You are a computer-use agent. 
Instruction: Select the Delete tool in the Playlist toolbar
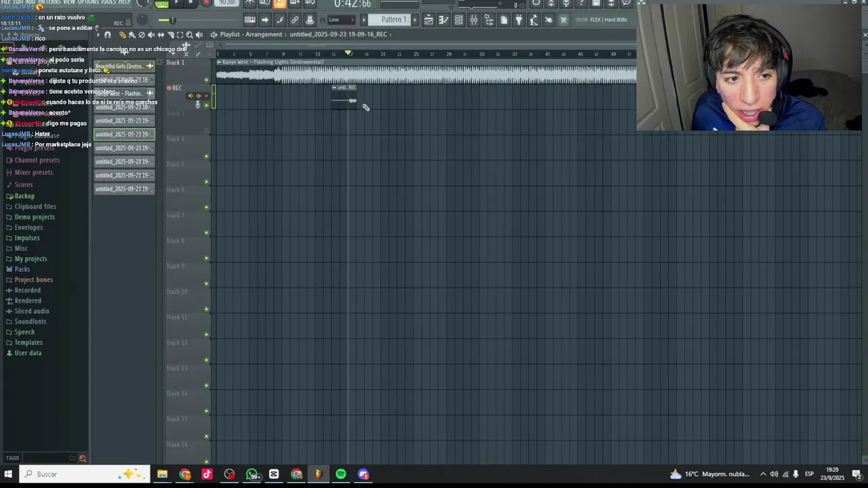142,35
